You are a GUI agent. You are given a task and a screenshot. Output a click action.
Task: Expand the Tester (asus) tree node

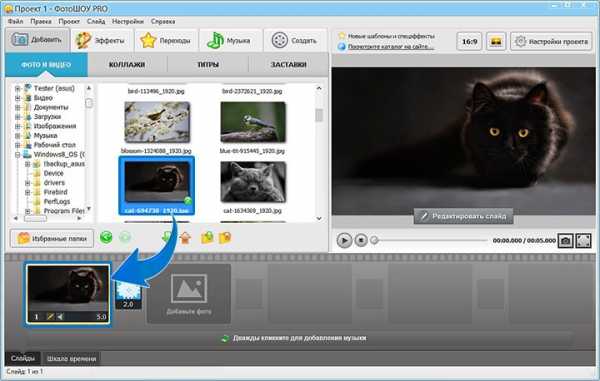pos(18,88)
